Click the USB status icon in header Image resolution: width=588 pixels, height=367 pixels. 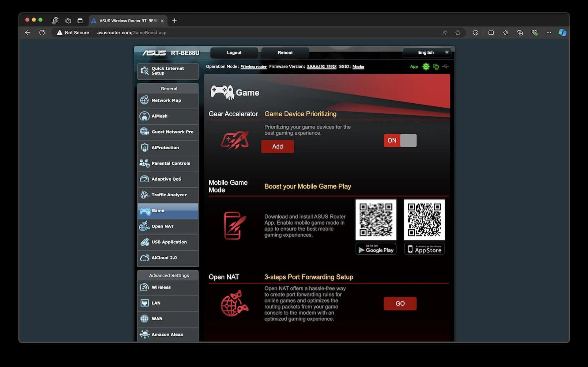point(446,67)
